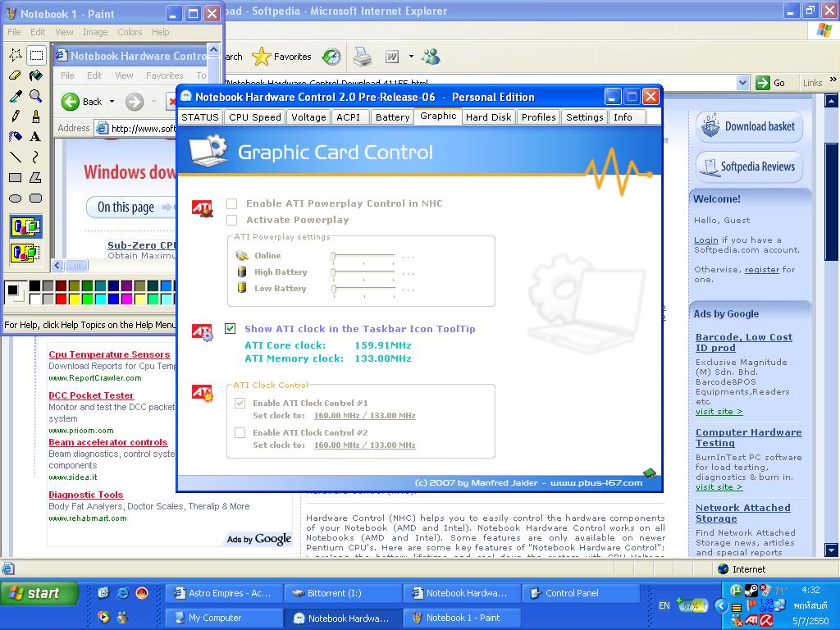The image size is (840, 630).
Task: Click the Edit with Word icon in IE
Action: point(392,57)
